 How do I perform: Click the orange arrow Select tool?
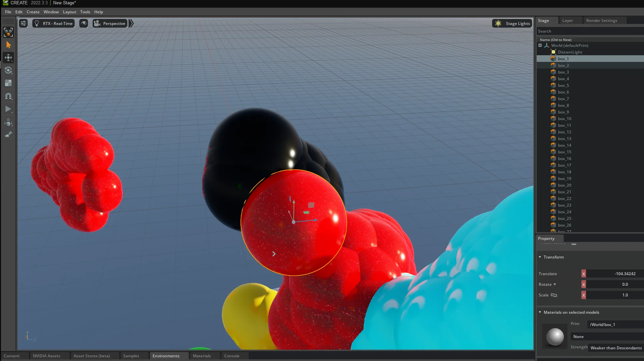pyautogui.click(x=8, y=45)
